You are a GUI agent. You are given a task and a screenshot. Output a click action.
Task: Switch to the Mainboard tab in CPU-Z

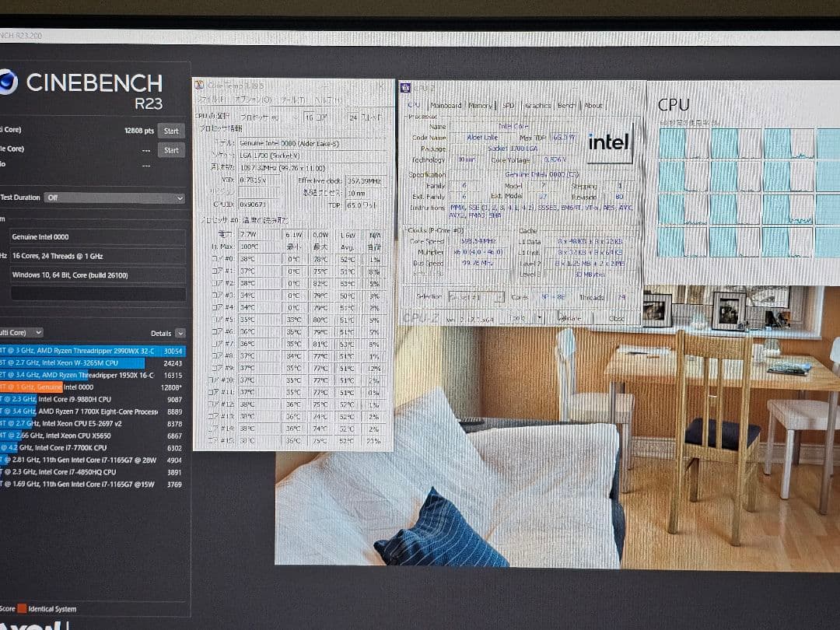[x=446, y=106]
